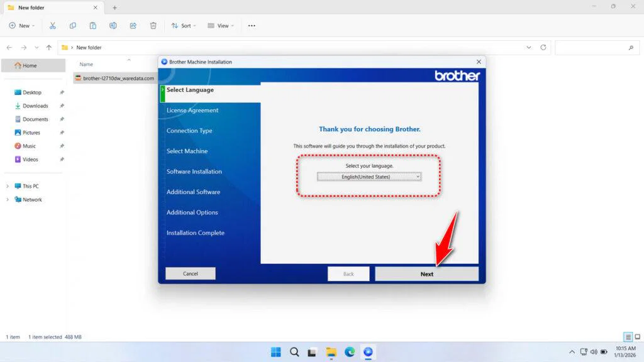
Task: Click the Cut icon in the toolbar
Action: point(53,25)
